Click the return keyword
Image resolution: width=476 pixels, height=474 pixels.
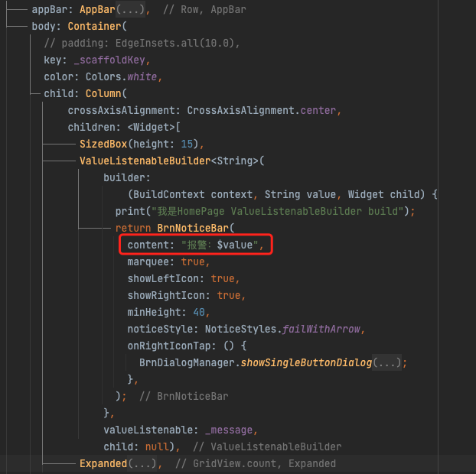(133, 228)
